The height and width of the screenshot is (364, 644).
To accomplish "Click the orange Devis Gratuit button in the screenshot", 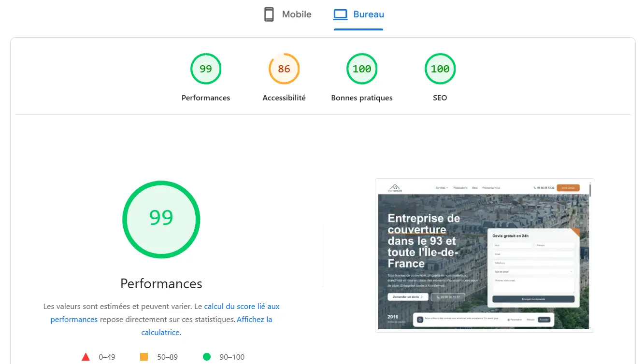I will (x=568, y=188).
